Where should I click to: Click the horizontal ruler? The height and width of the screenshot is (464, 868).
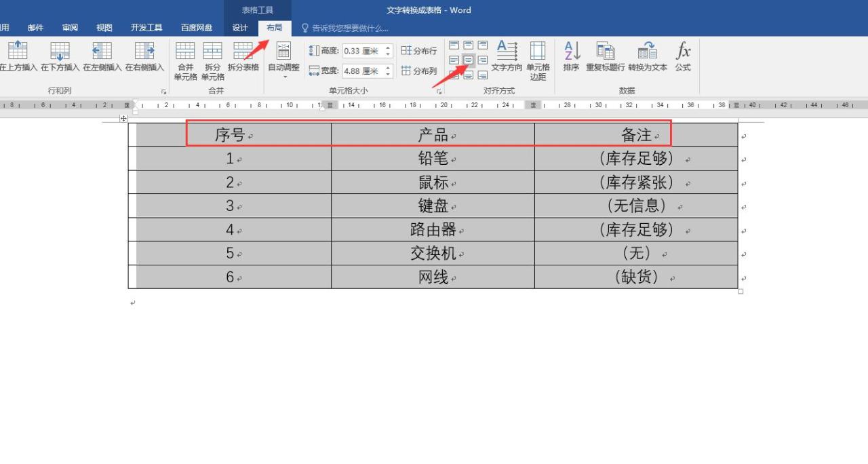coord(434,105)
